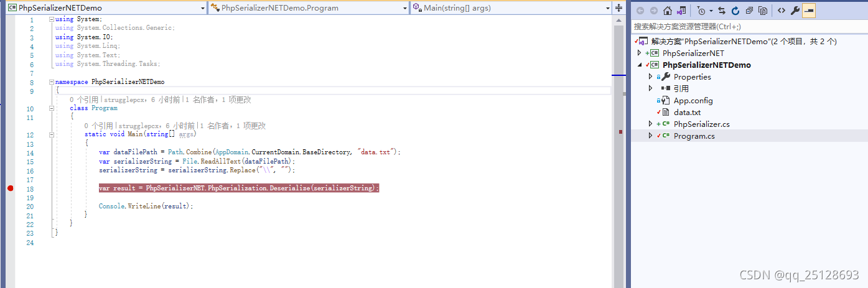Expand the 引用 references node
Screen dimensions: 868x288
[x=650, y=88]
